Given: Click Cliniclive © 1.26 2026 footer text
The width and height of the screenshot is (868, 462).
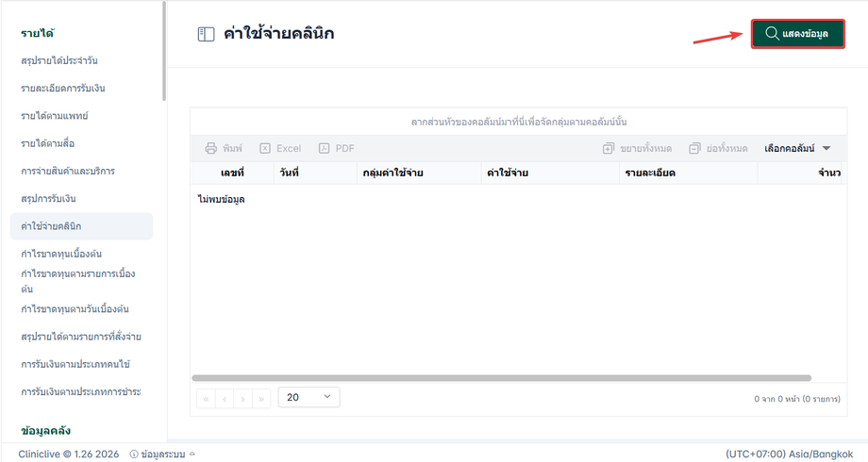Looking at the screenshot, I should [x=69, y=454].
